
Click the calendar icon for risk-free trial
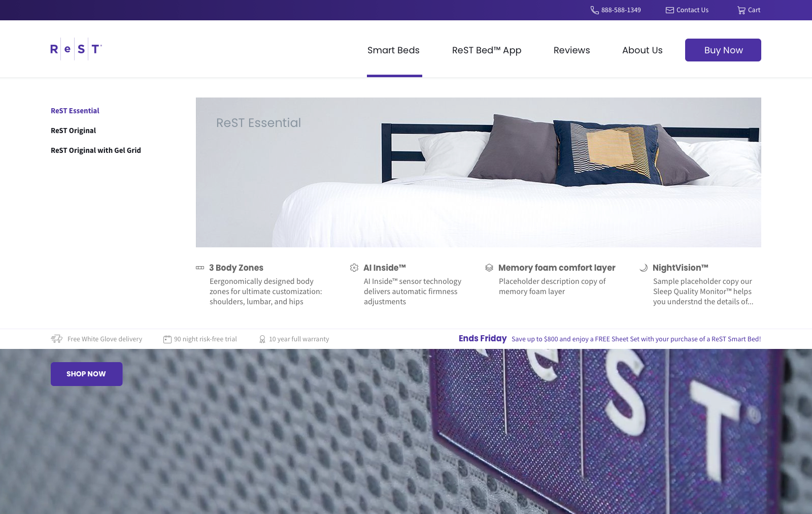click(x=167, y=339)
